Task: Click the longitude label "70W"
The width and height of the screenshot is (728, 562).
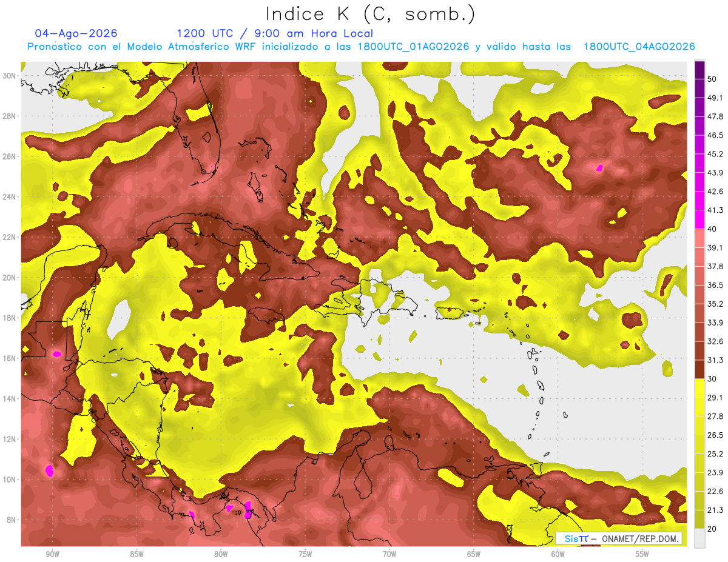Action: click(x=389, y=554)
